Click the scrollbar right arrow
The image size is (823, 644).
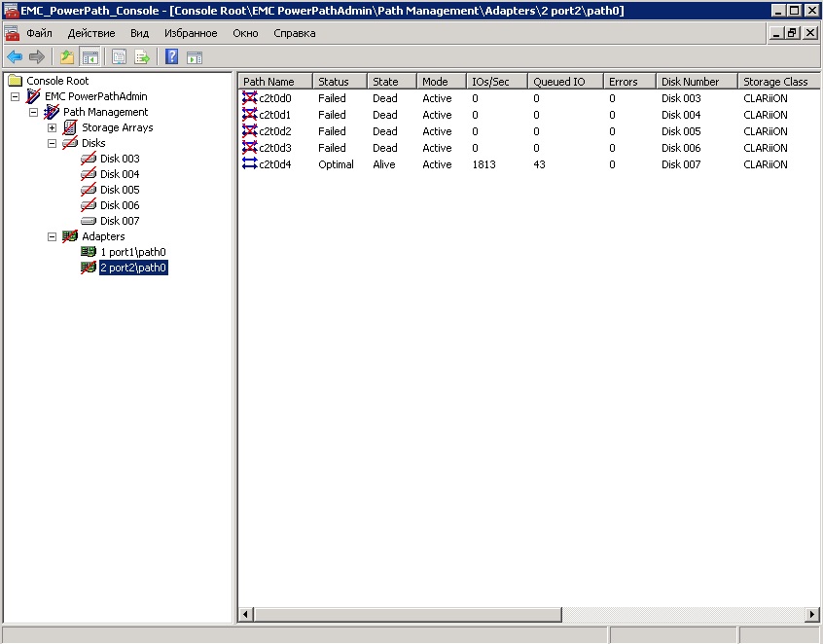point(812,614)
